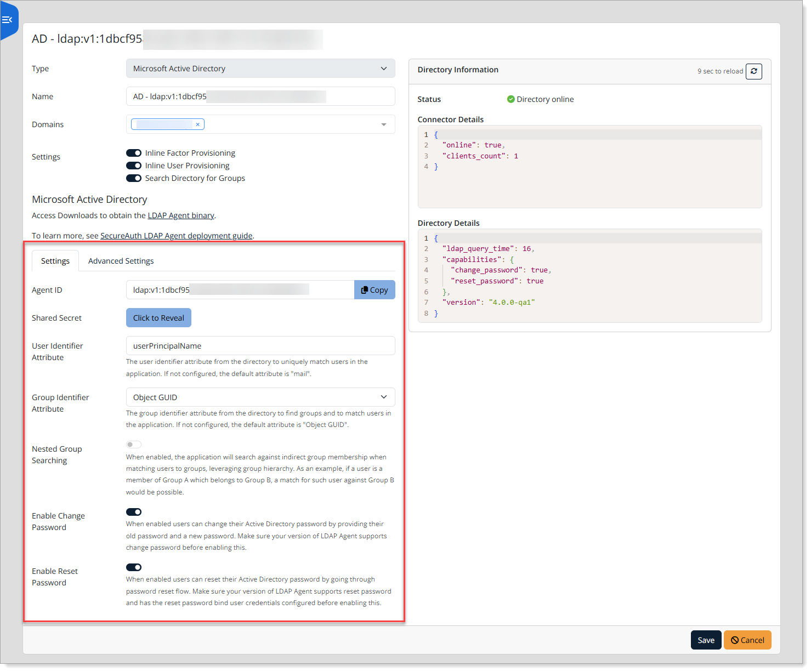The width and height of the screenshot is (811, 672).
Task: Reload directory information with refresh icon
Action: pyautogui.click(x=754, y=71)
